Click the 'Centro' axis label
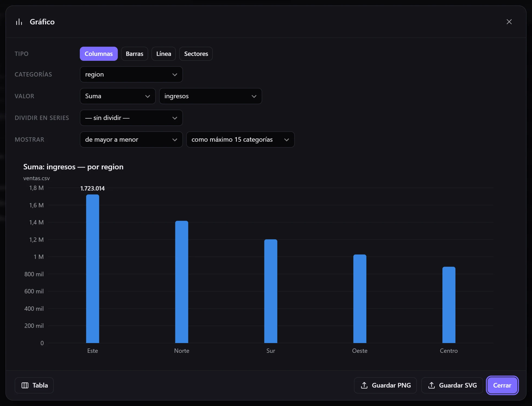 click(x=449, y=351)
